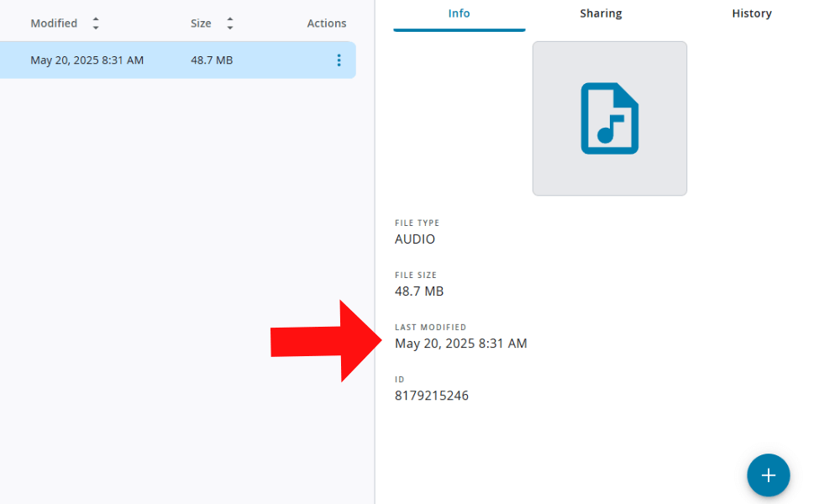Click the file ID 8179215246
The height and width of the screenshot is (504, 840).
pos(432,396)
